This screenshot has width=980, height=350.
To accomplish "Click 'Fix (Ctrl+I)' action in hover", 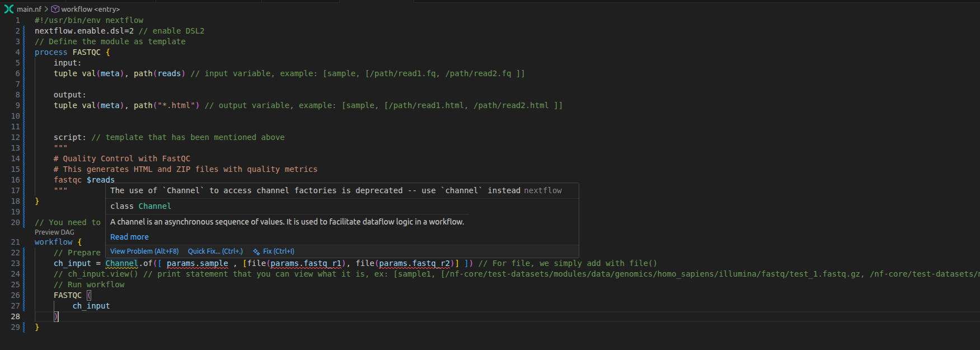I will click(x=278, y=251).
